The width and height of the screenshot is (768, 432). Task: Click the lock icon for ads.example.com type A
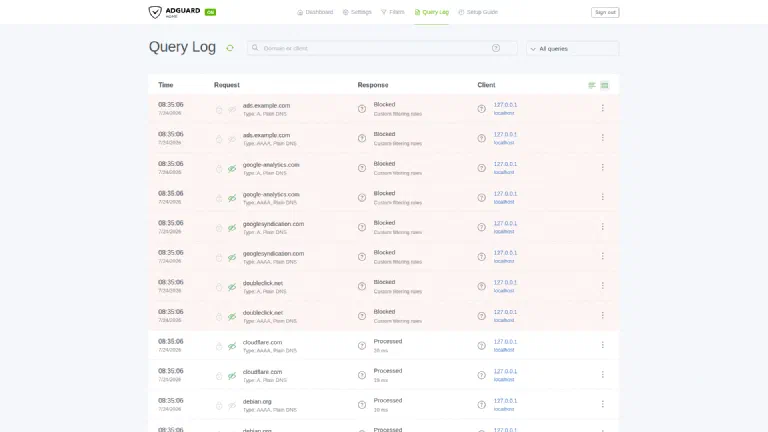[219, 110]
